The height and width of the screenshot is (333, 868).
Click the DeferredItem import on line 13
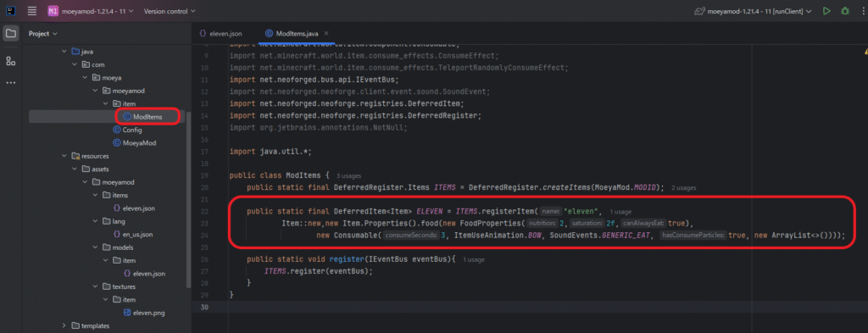click(x=346, y=103)
